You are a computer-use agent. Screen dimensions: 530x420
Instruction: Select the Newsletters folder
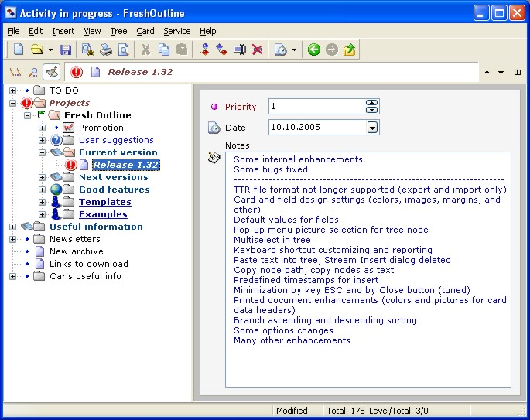[75, 239]
